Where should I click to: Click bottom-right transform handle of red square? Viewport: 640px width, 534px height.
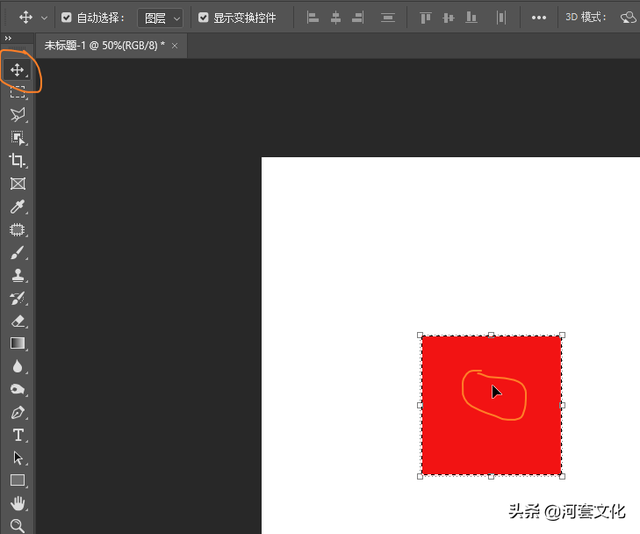pyautogui.click(x=562, y=476)
